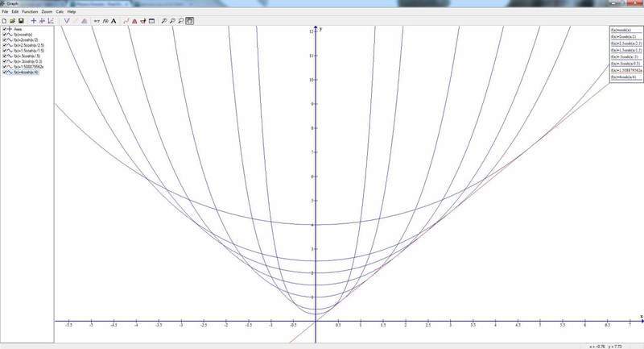The width and height of the screenshot is (644, 349).
Task: Select f(x)=4cosh(x/4) in the function list
Action: (x=27, y=72)
